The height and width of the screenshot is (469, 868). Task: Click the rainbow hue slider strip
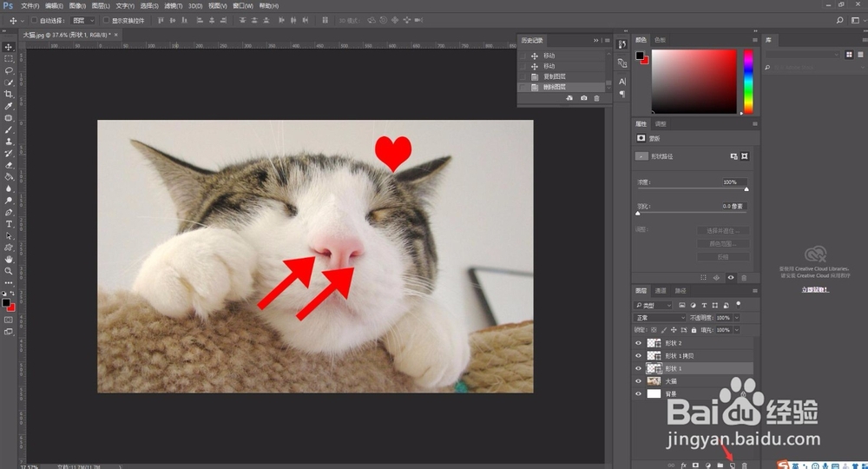(x=748, y=82)
